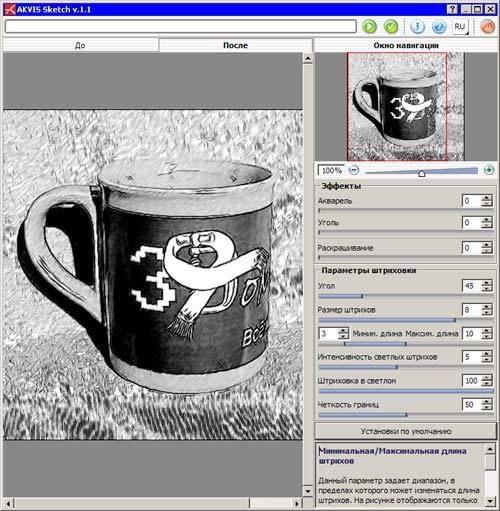Open the help question mark icon
Viewport: 500px width, 511px height.
[x=439, y=26]
